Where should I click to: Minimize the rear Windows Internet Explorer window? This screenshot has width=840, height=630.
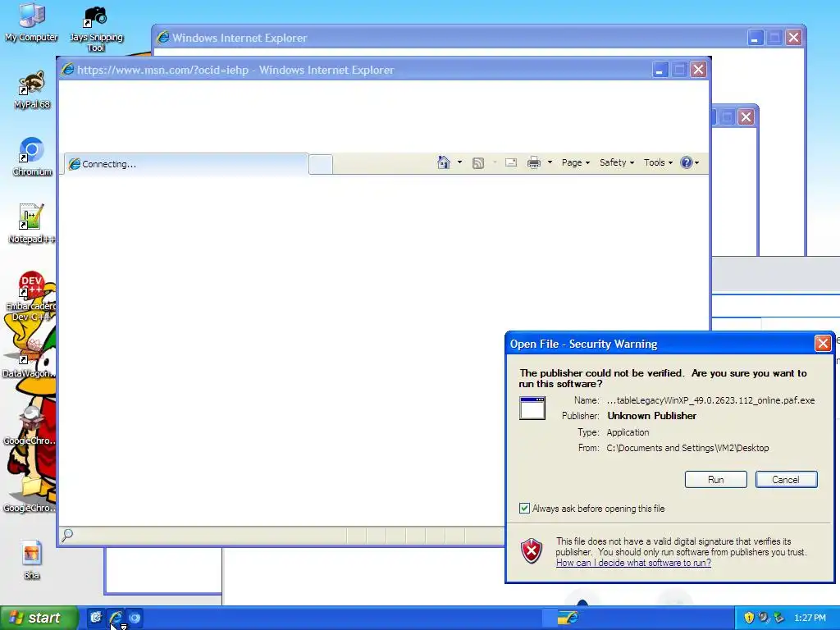click(756, 38)
